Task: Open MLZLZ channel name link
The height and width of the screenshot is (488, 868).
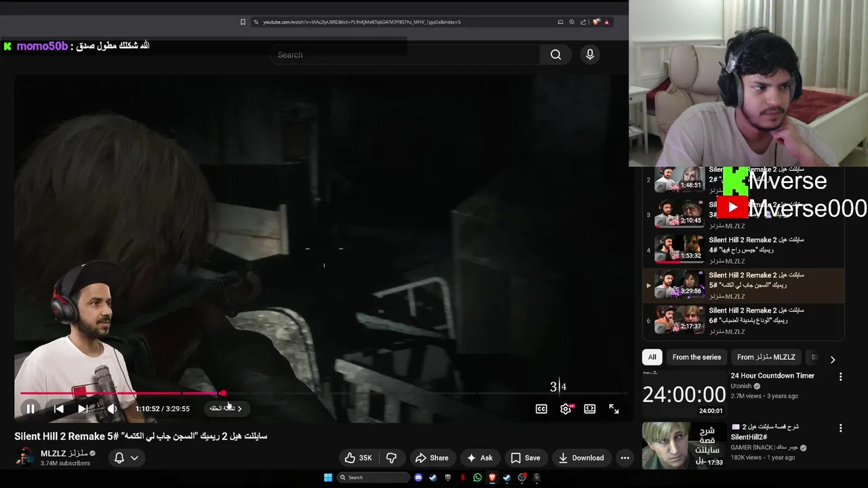Action: click(63, 453)
